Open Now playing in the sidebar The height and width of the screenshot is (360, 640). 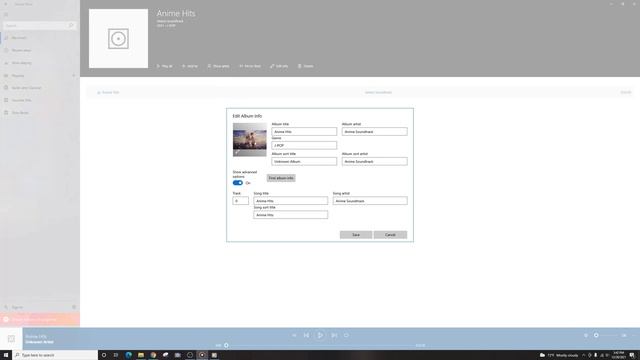39,63
